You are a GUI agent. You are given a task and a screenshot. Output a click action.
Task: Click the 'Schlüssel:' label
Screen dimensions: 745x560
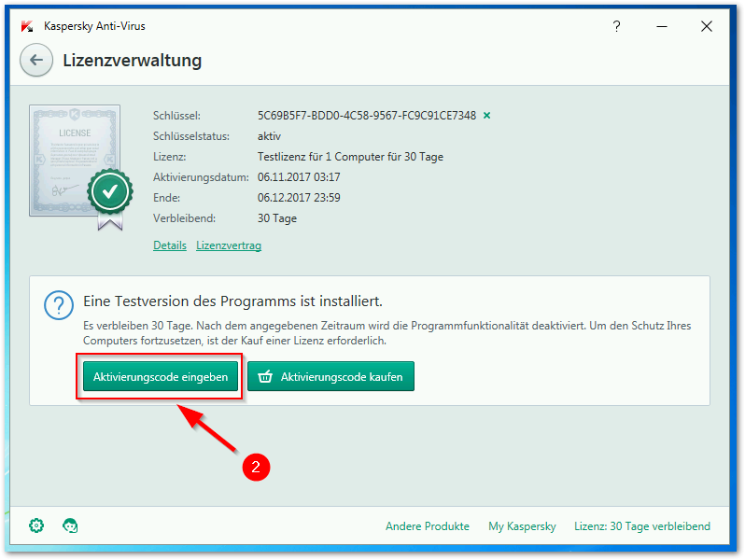[x=176, y=116]
